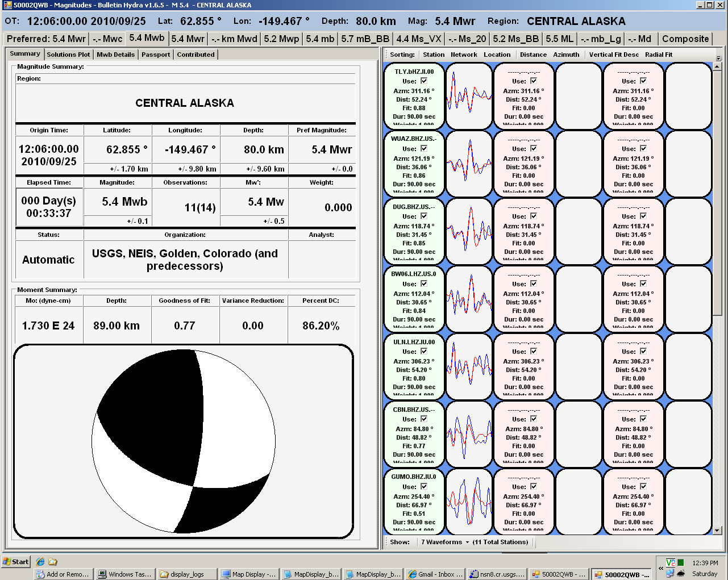This screenshot has height=580, width=728.
Task: Click the VC tray icon
Action: tap(671, 563)
